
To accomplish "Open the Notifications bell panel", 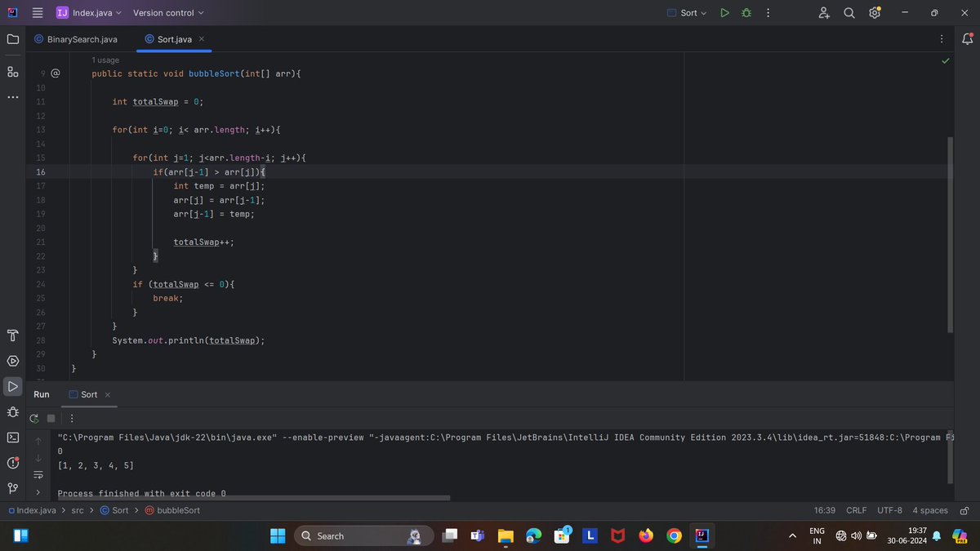I will tap(967, 38).
